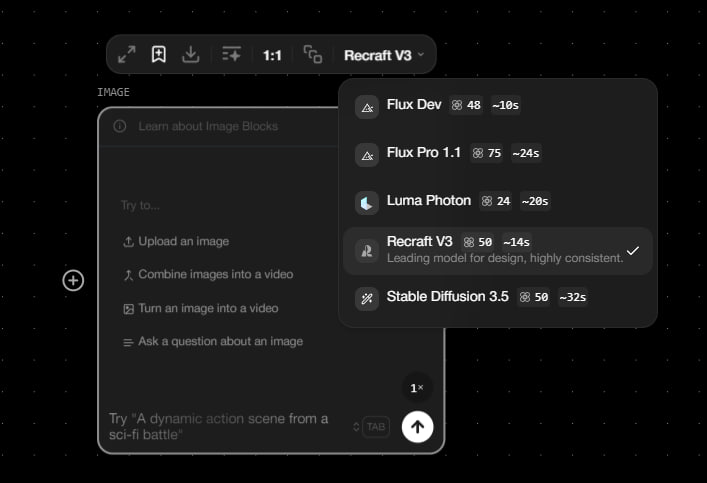The height and width of the screenshot is (483, 707).
Task: Submit prompt with the up-arrow button
Action: coord(418,427)
